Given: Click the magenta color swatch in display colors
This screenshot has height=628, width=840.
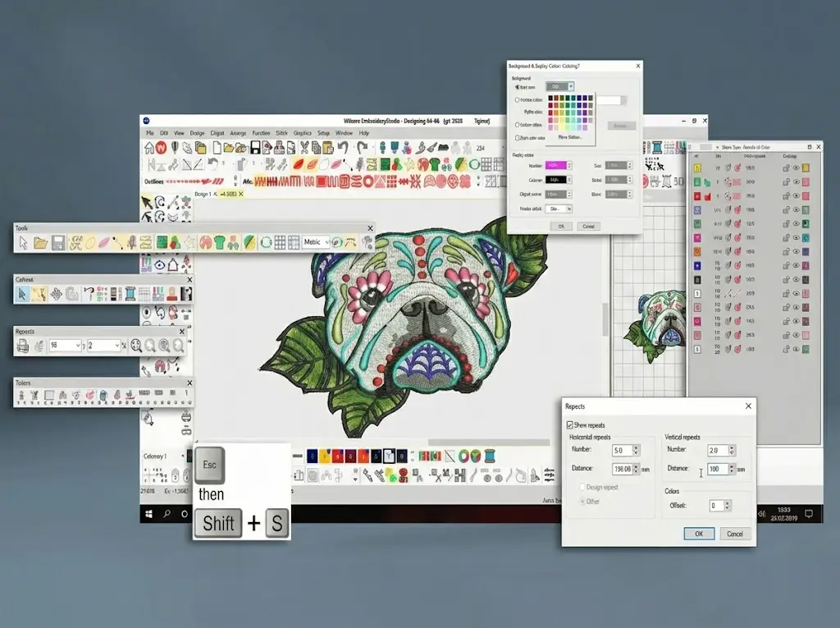Looking at the screenshot, I should pyautogui.click(x=557, y=166).
